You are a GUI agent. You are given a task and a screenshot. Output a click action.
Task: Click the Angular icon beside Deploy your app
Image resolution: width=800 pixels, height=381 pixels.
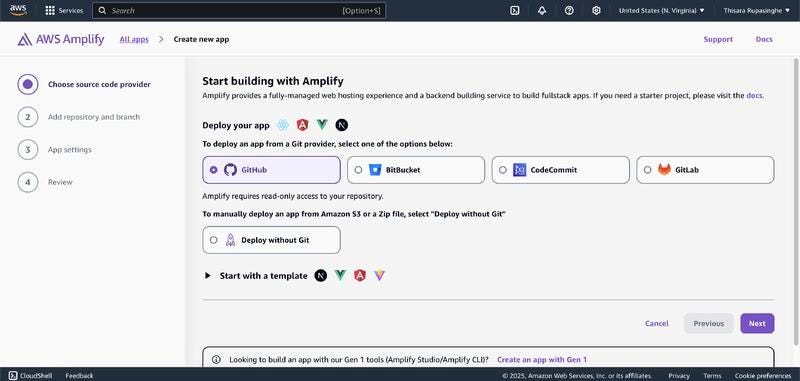[x=303, y=125]
